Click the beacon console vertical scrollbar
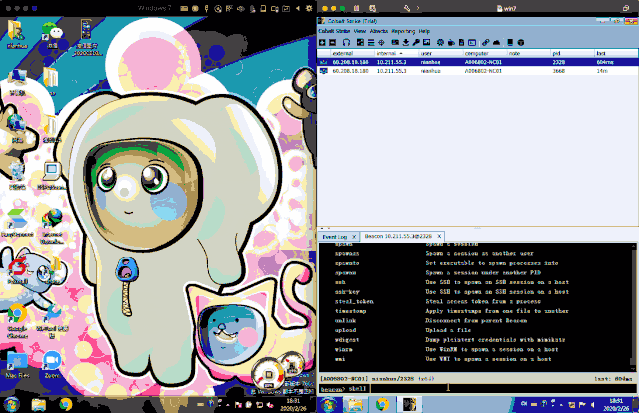This screenshot has height=413, width=639. click(634, 305)
